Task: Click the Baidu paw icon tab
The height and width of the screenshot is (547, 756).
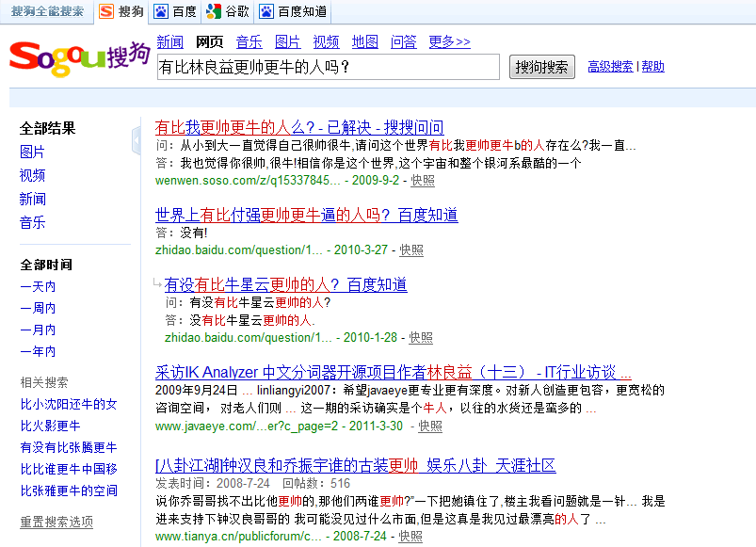Action: (x=161, y=11)
